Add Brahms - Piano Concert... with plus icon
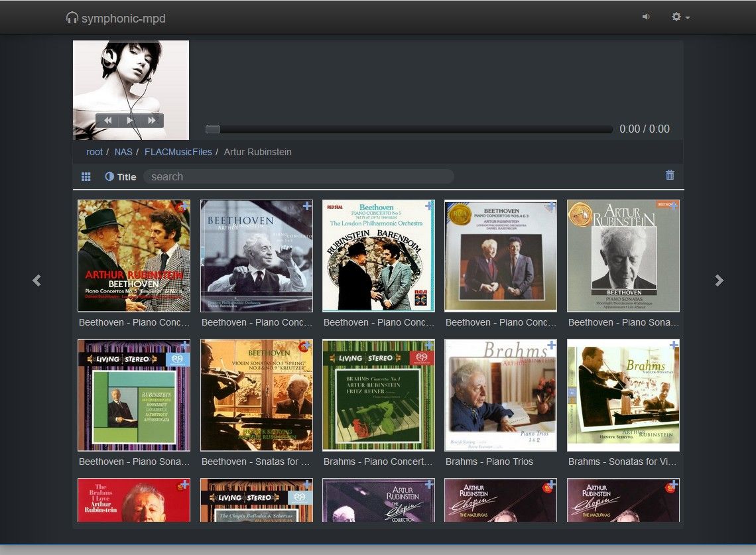Screen dimensions: 756x555 point(429,345)
